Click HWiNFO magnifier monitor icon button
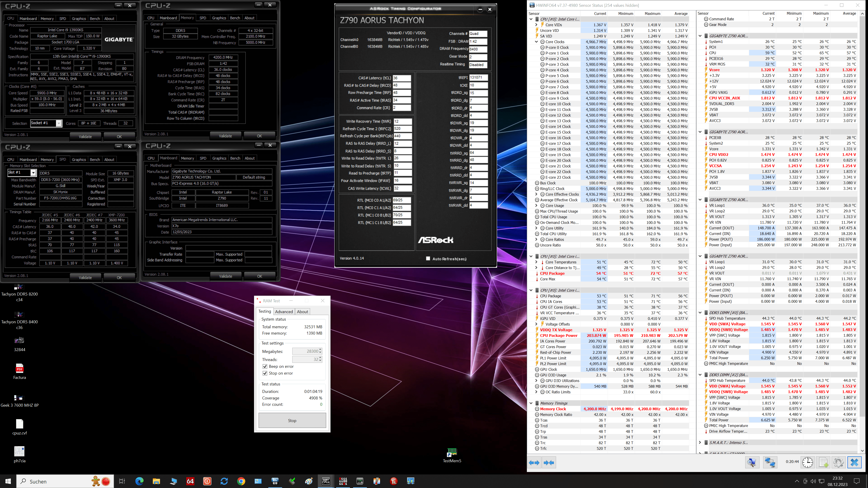The width and height of the screenshot is (868, 488). click(752, 462)
